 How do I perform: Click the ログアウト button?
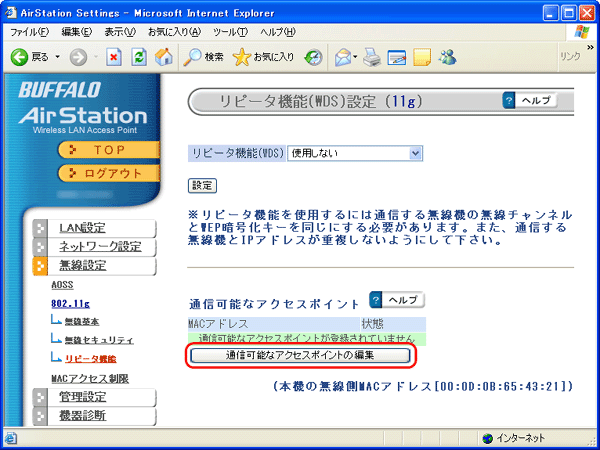(109, 173)
